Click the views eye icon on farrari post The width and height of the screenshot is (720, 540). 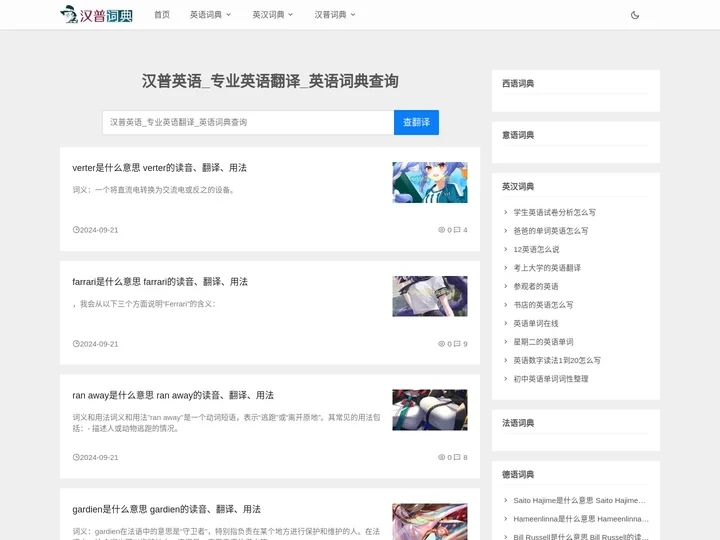click(x=441, y=343)
